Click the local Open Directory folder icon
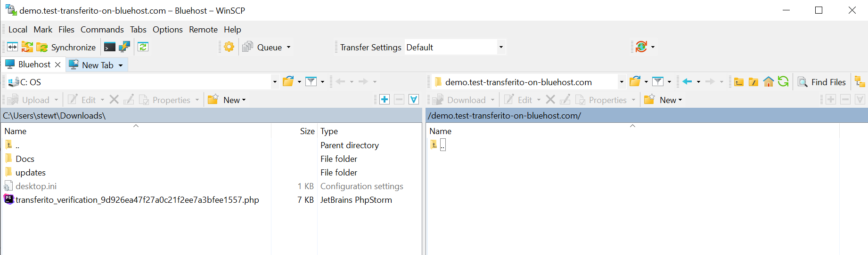The image size is (868, 255). click(x=288, y=81)
